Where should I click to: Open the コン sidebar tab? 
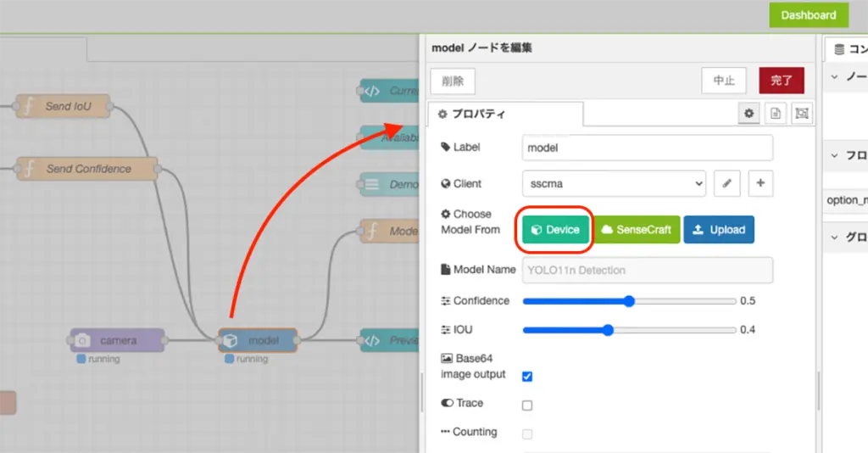point(847,48)
